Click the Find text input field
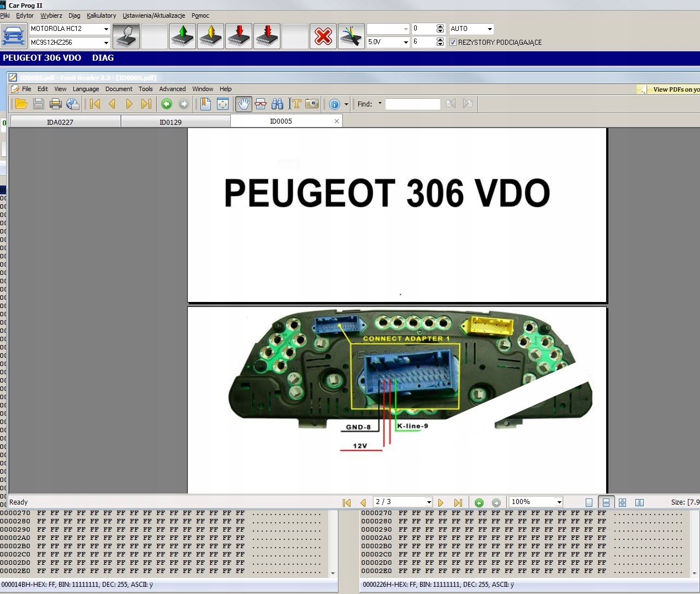Viewport: 700px width, 594px height. pos(412,104)
